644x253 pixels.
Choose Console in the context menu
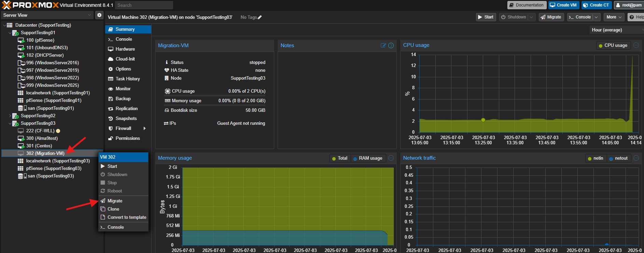(x=123, y=227)
